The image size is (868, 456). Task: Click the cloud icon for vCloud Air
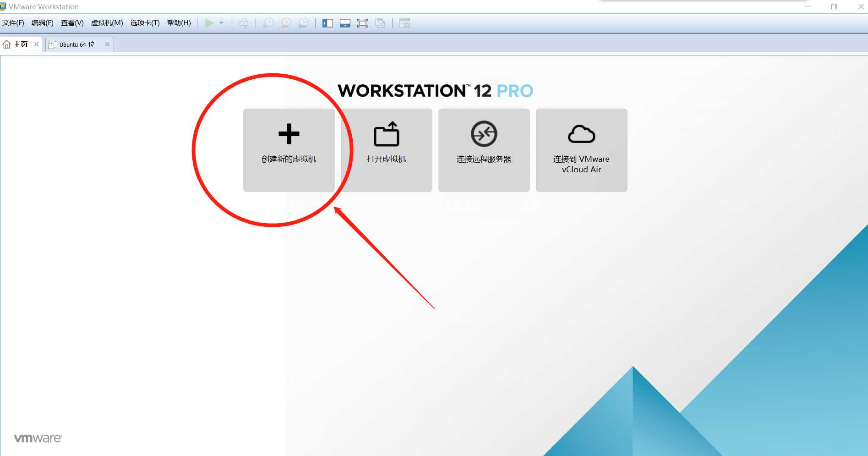[x=582, y=134]
